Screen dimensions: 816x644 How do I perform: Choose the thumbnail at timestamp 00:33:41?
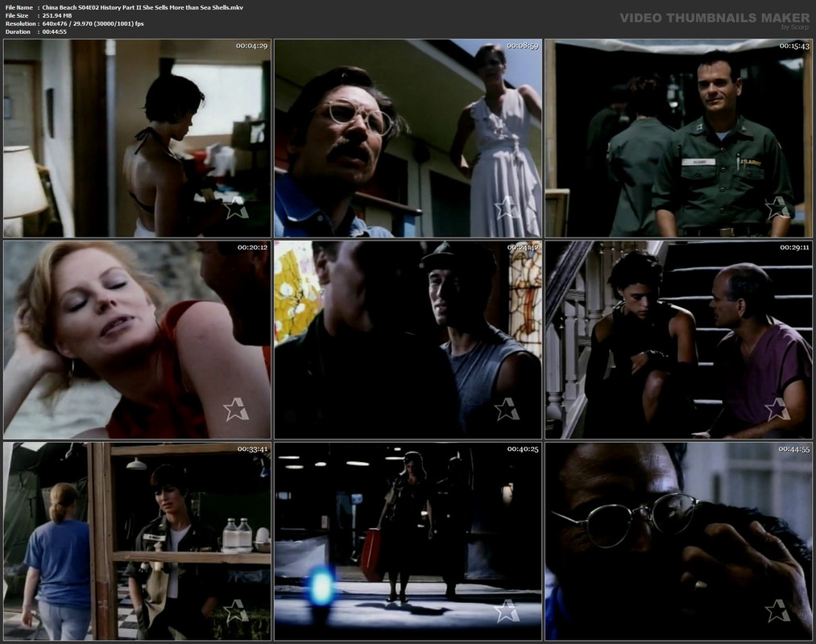click(138, 542)
